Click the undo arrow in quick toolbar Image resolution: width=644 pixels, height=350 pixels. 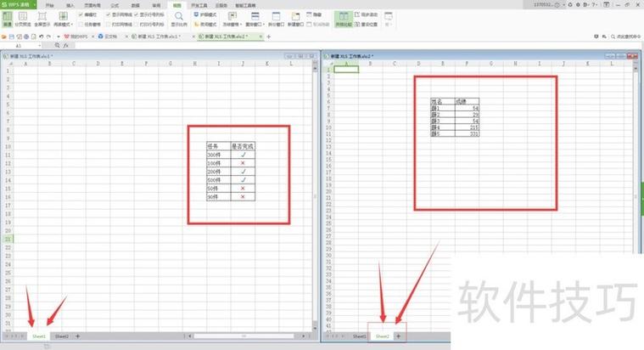[x=41, y=37]
